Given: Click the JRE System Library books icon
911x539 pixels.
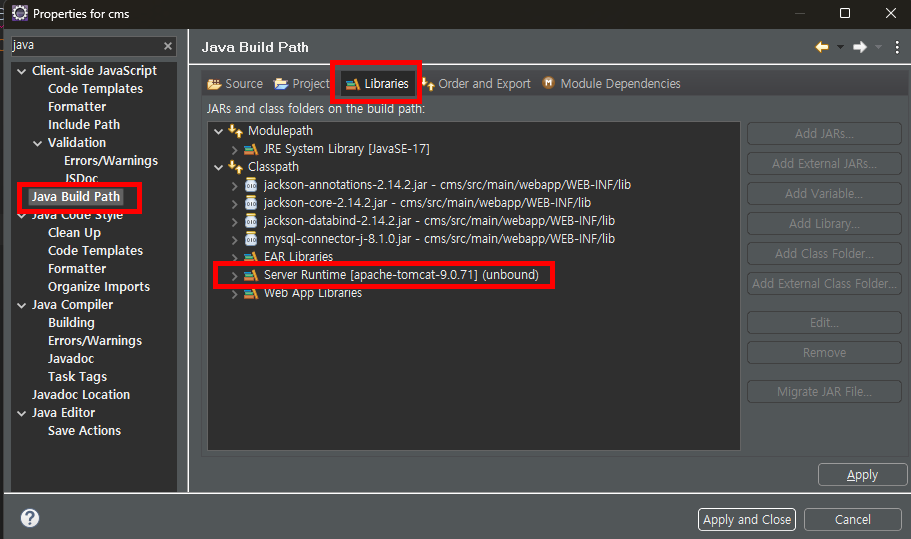Looking at the screenshot, I should (251, 149).
